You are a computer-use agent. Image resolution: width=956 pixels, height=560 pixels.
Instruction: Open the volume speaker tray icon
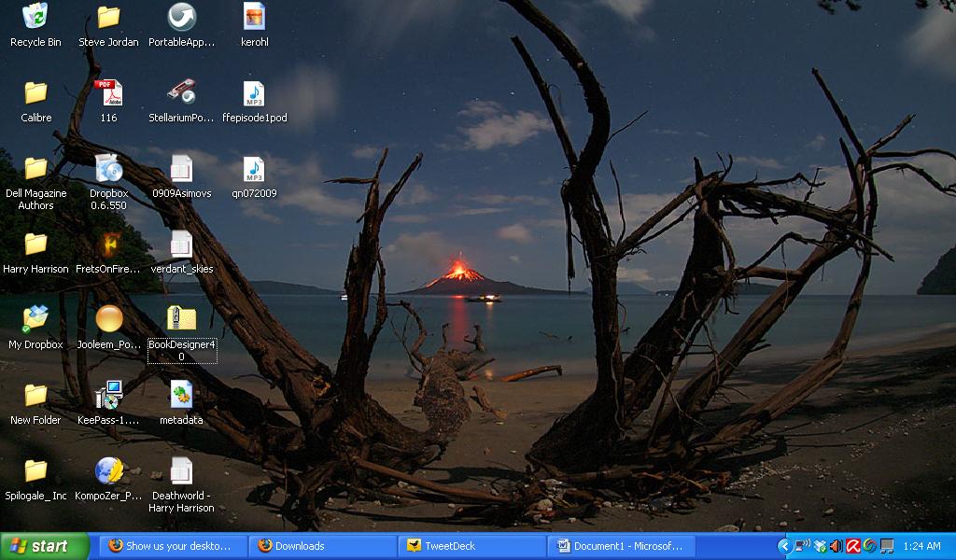836,546
